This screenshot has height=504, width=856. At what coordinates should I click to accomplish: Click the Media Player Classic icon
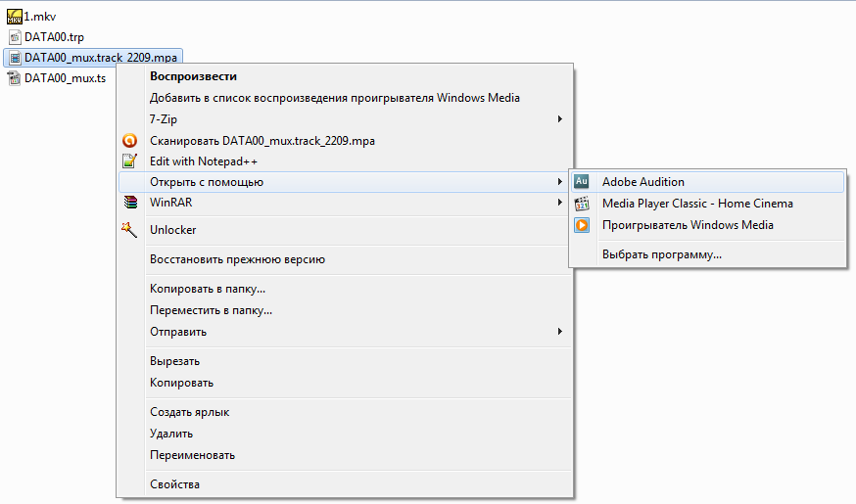(582, 204)
